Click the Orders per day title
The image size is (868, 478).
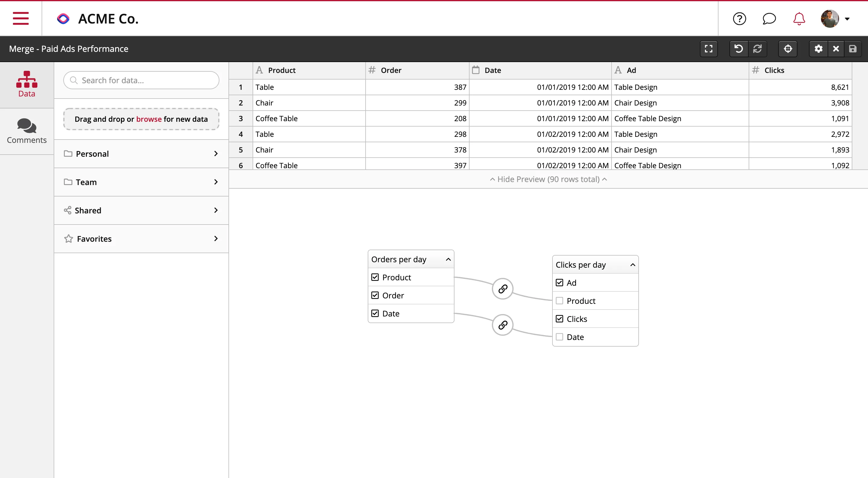click(x=399, y=259)
